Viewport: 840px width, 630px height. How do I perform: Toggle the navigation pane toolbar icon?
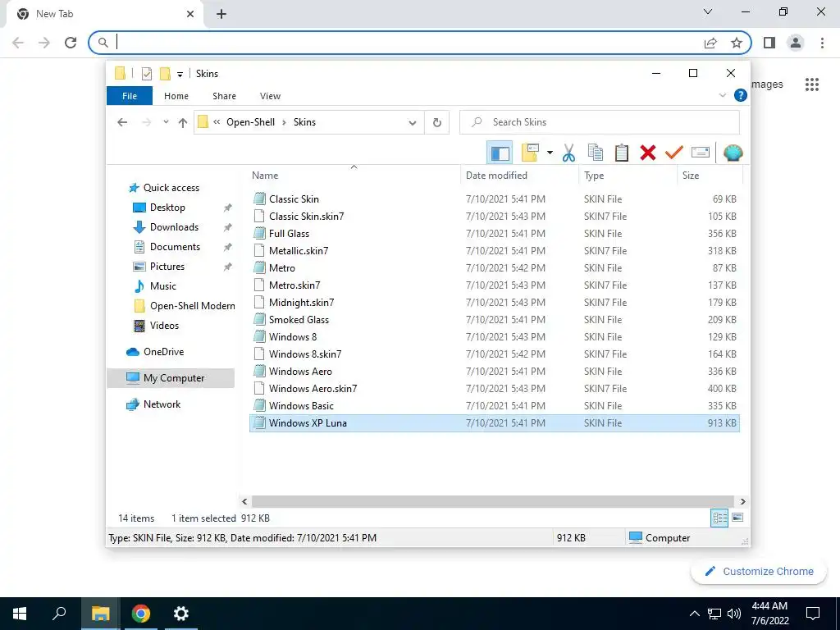tap(500, 153)
